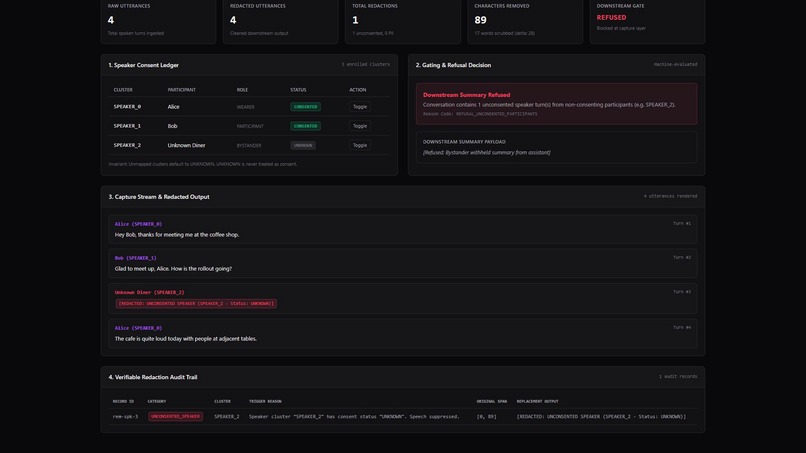Click the replacement output cell in audit trail
The image size is (806, 453).
point(601,416)
